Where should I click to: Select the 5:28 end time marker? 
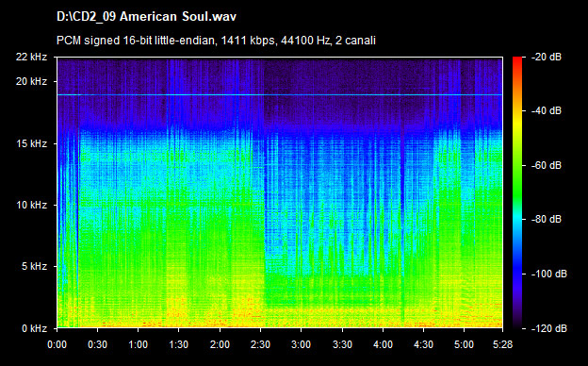pos(502,344)
